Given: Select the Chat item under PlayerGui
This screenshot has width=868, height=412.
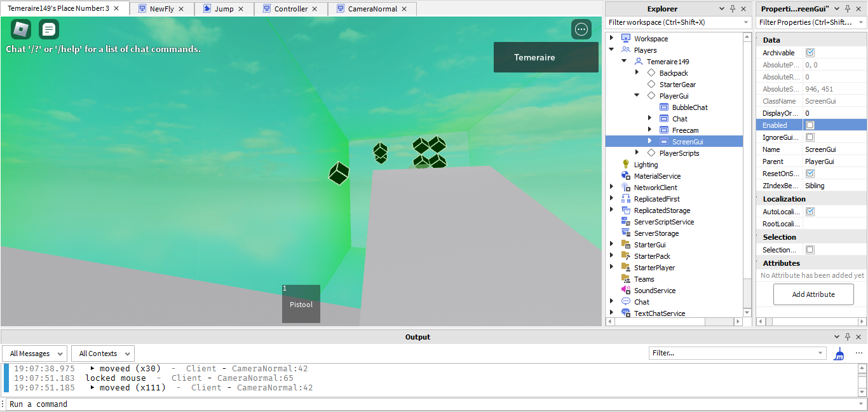Looking at the screenshot, I should coord(680,119).
